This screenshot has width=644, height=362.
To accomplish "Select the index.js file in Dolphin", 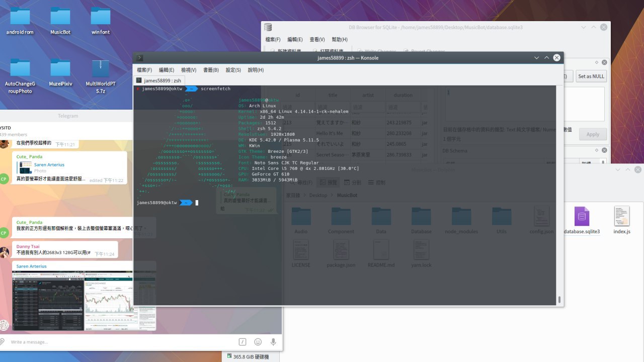I will coord(622,220).
